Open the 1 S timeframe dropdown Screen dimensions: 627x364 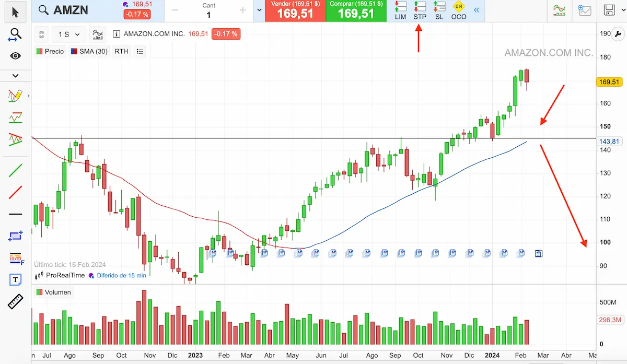point(69,34)
